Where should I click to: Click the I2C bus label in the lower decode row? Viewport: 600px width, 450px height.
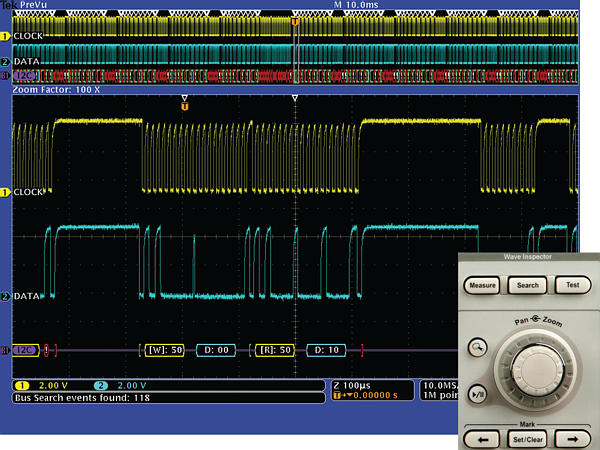26,350
